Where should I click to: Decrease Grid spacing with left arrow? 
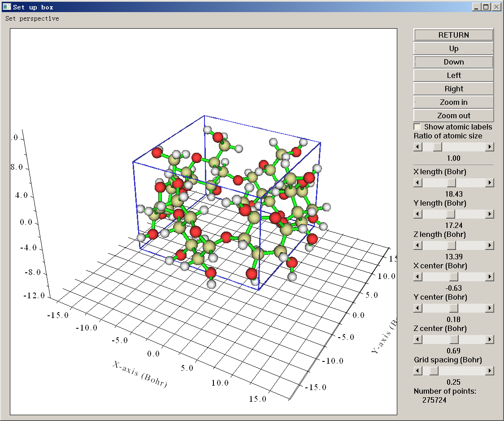[418, 371]
